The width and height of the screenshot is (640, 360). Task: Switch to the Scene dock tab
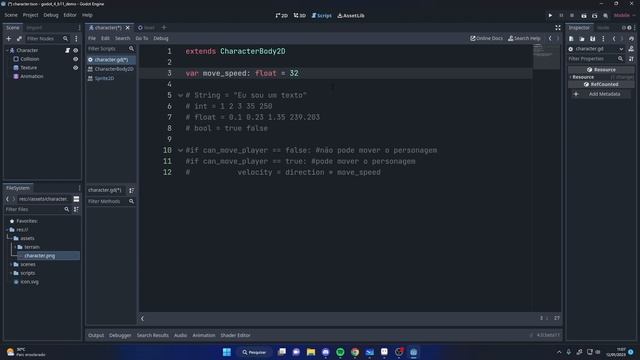(13, 28)
